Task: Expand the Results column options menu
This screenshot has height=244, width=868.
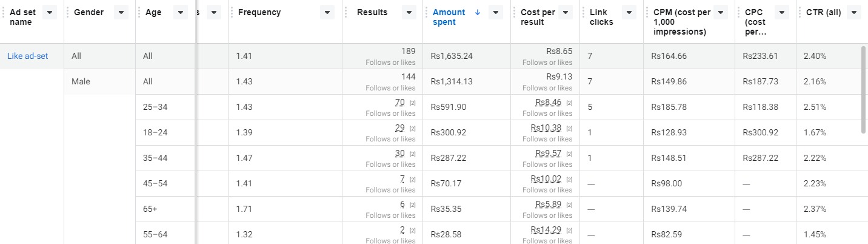Action: [x=408, y=13]
